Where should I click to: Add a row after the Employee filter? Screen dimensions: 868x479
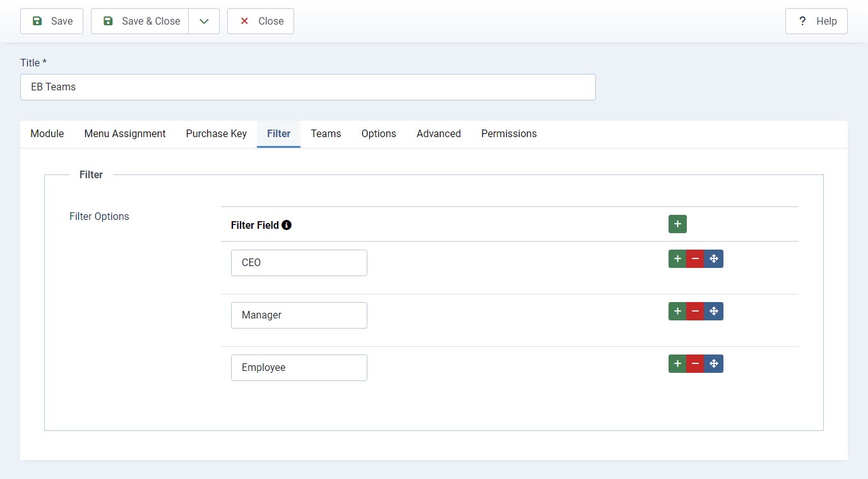pos(677,363)
